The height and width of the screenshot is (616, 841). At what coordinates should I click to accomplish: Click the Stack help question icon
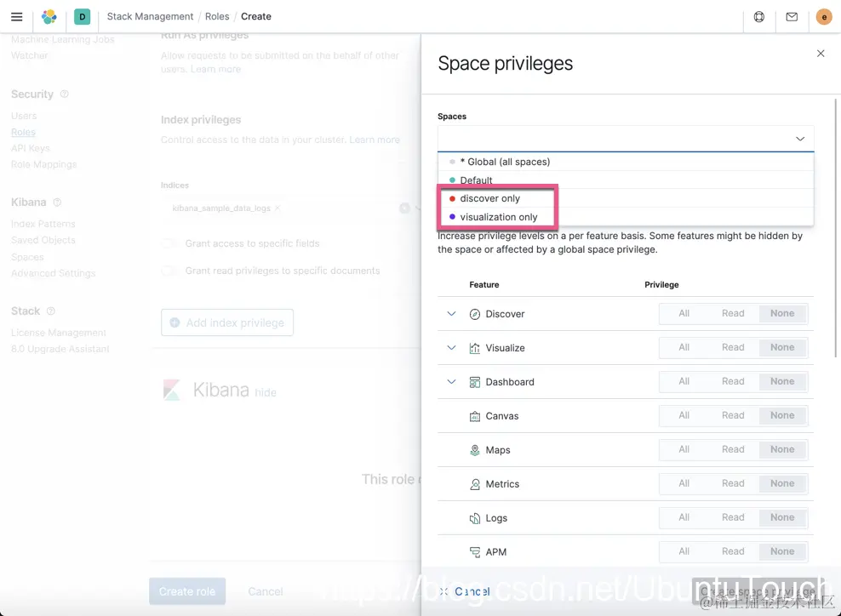[51, 311]
